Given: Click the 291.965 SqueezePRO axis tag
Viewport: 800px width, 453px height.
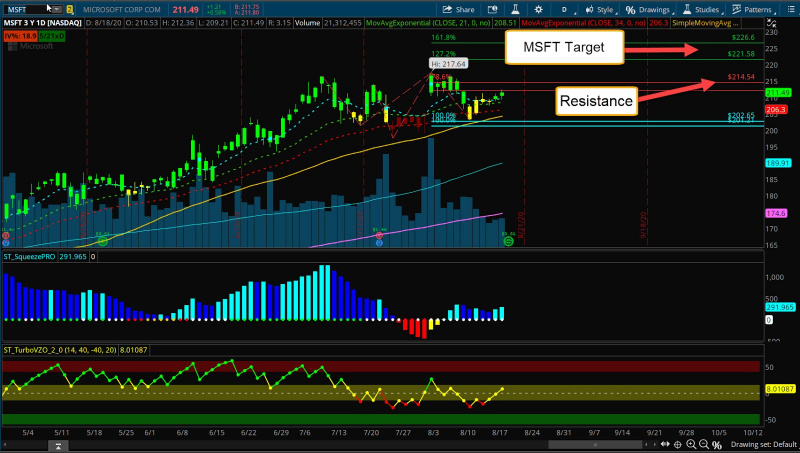Looking at the screenshot, I should coord(780,307).
